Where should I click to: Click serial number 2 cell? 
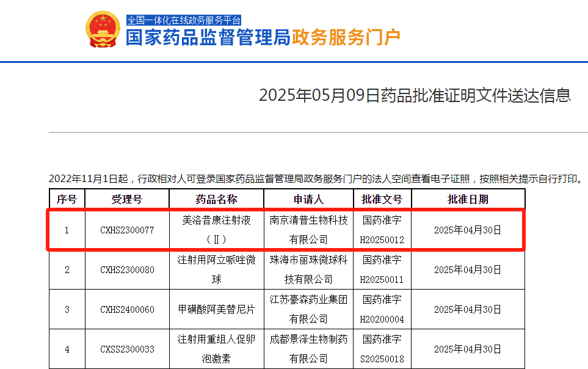[67, 270]
